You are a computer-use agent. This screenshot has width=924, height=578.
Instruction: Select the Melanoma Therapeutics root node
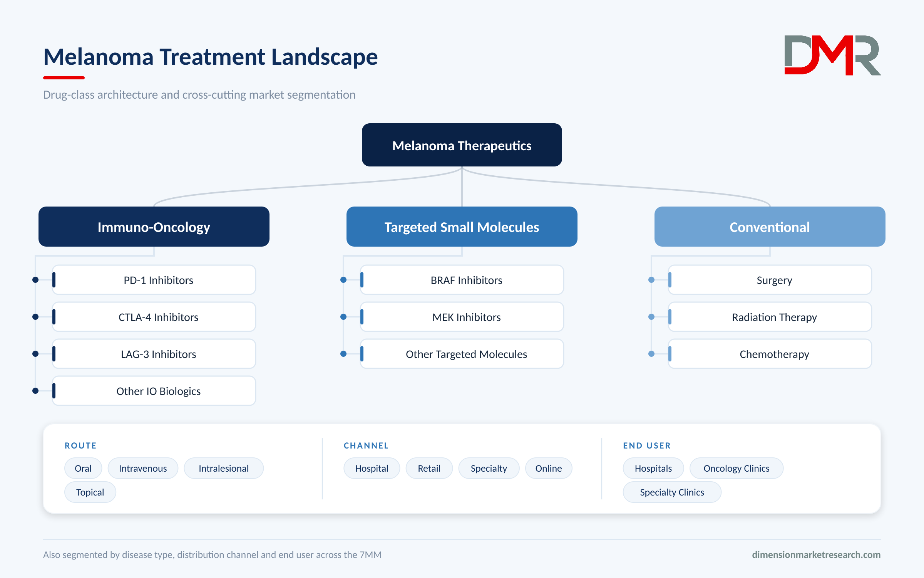462,145
